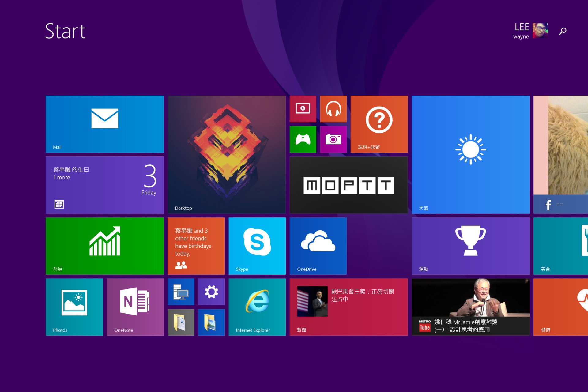Image resolution: width=588 pixels, height=392 pixels.
Task: Open the Music headphones tile
Action: tap(334, 109)
